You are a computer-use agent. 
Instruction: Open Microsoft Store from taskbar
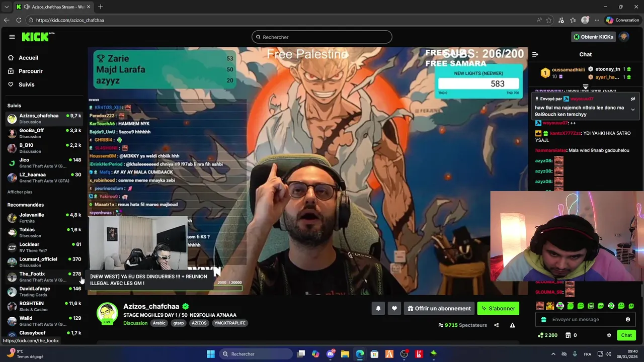pyautogui.click(x=374, y=354)
